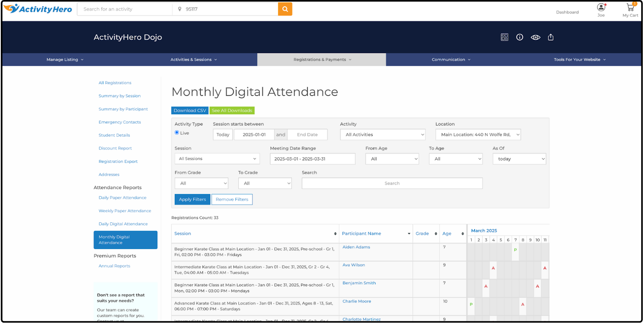Expand the Communication menu
The height and width of the screenshot is (323, 644).
pos(451,60)
